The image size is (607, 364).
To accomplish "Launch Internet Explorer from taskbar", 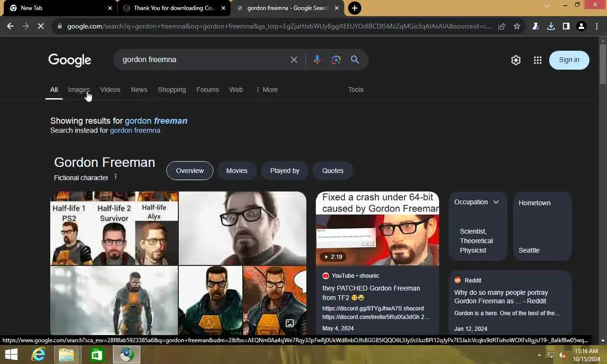I will [x=38, y=355].
